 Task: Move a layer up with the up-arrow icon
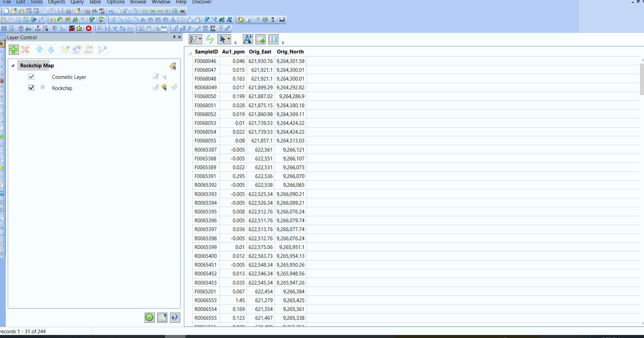pos(39,49)
